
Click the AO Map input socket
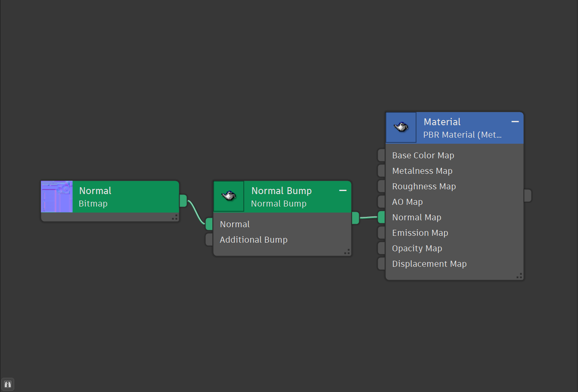(x=382, y=201)
